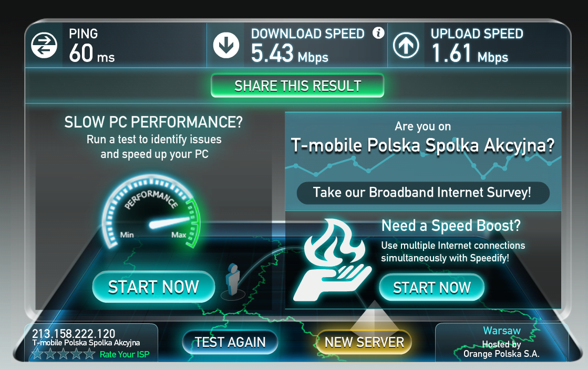Click the download speed down-arrow icon
Viewport: 588px width, 370px height.
tap(226, 45)
